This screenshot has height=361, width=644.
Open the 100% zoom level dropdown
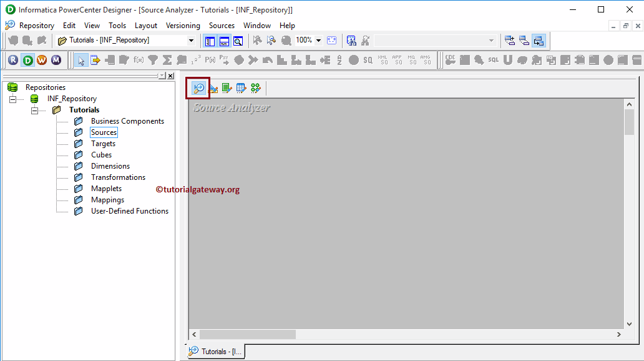(318, 41)
